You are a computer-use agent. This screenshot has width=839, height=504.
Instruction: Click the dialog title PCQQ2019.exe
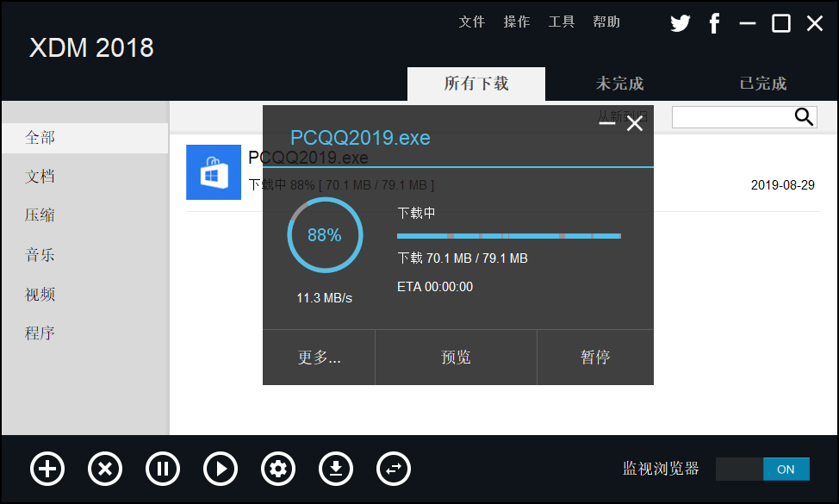click(360, 138)
